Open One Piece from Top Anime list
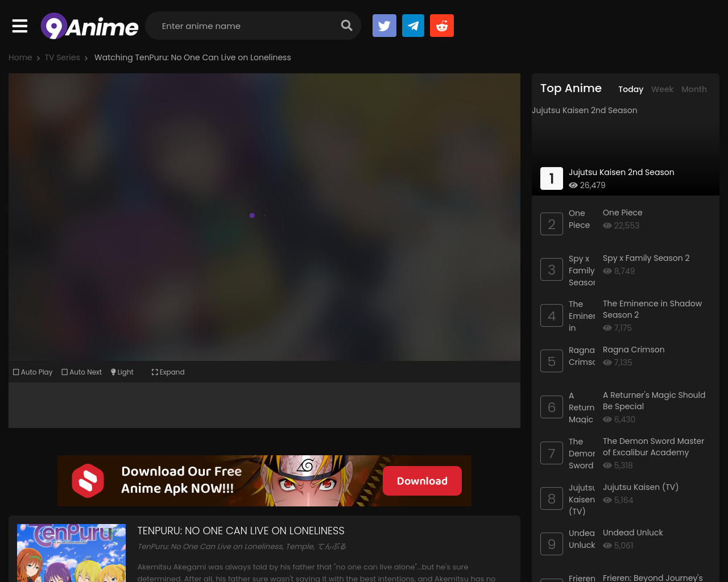The width and height of the screenshot is (728, 582). [623, 213]
